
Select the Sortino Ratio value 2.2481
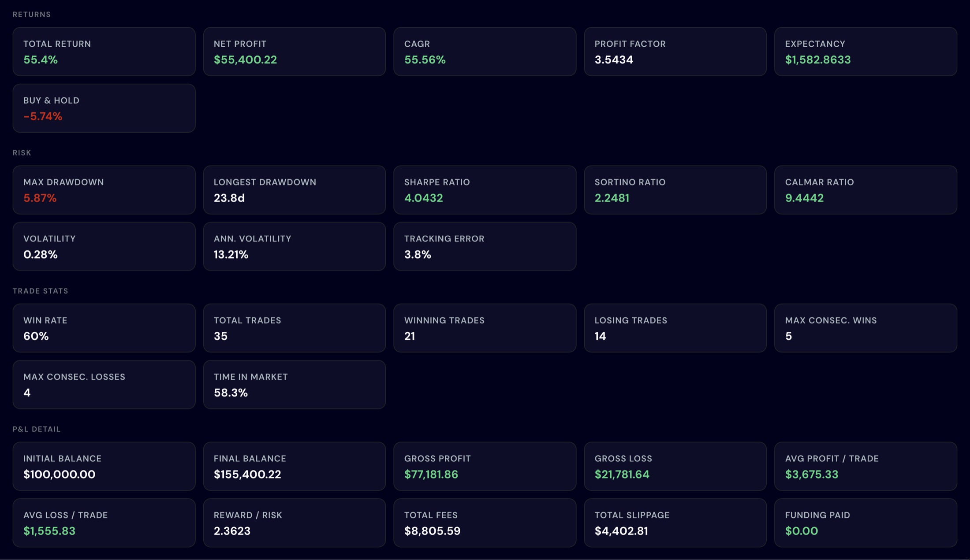pyautogui.click(x=612, y=198)
